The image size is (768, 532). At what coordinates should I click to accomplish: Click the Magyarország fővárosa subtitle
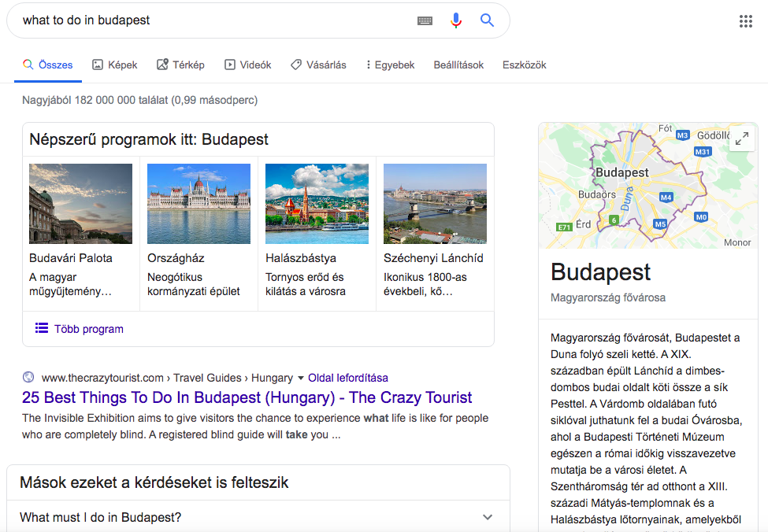coord(608,297)
